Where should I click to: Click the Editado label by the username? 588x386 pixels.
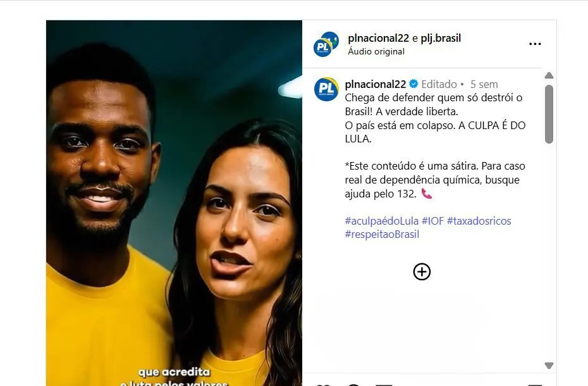point(439,84)
